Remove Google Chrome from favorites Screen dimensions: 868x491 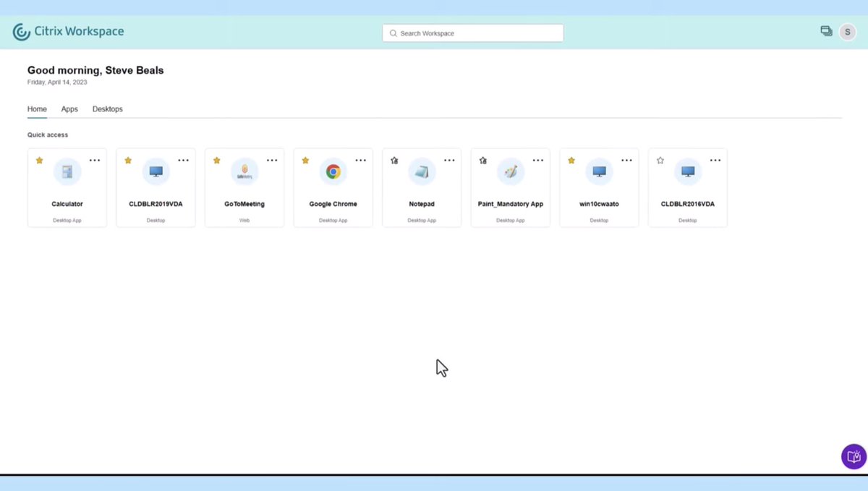[x=305, y=160]
